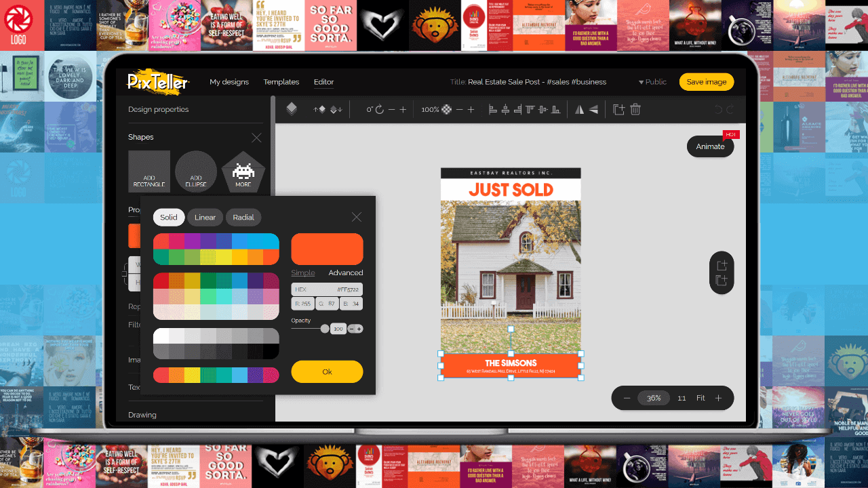Image resolution: width=868 pixels, height=488 pixels.
Task: Click the B value field
Action: [351, 304]
